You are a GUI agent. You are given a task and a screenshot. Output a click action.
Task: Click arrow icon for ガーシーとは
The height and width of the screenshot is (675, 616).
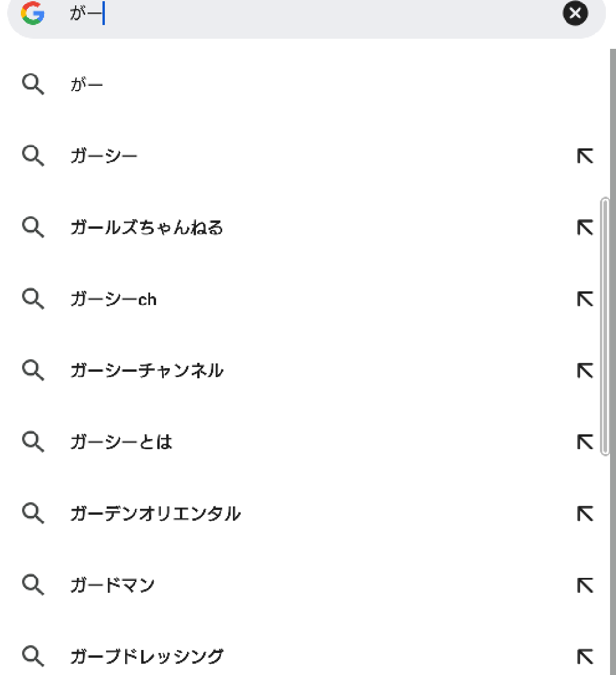click(585, 441)
